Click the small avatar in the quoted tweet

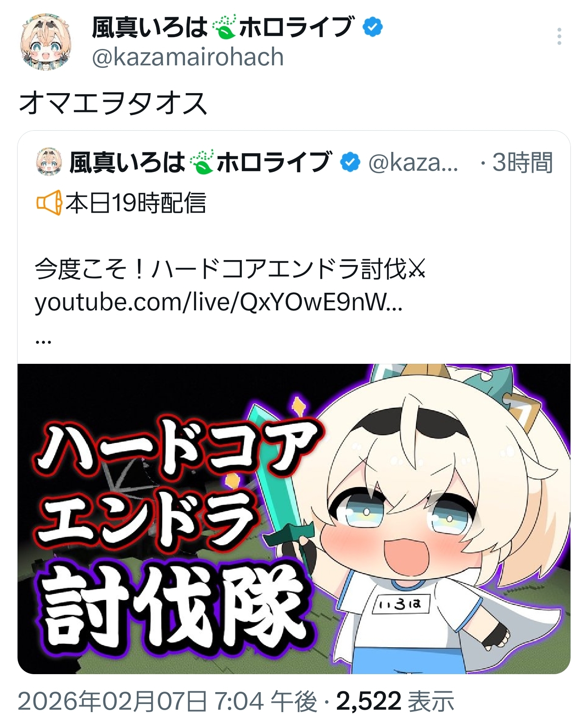coord(49,162)
